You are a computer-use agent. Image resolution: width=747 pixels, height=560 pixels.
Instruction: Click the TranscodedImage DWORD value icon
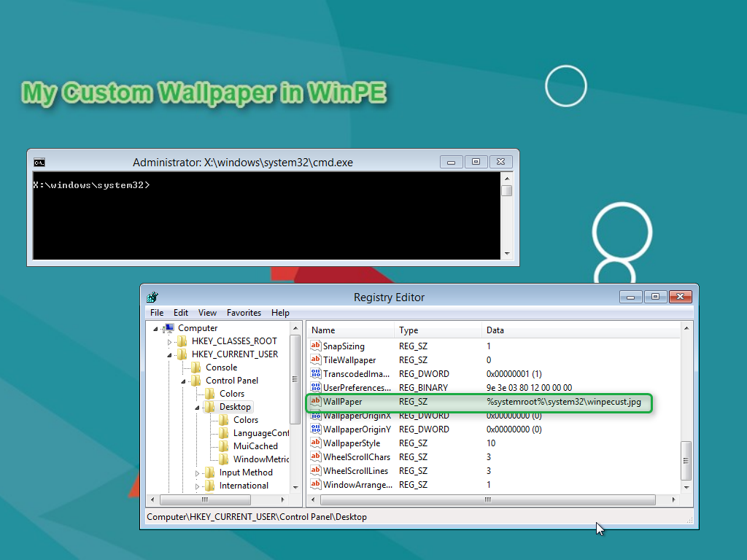316,374
